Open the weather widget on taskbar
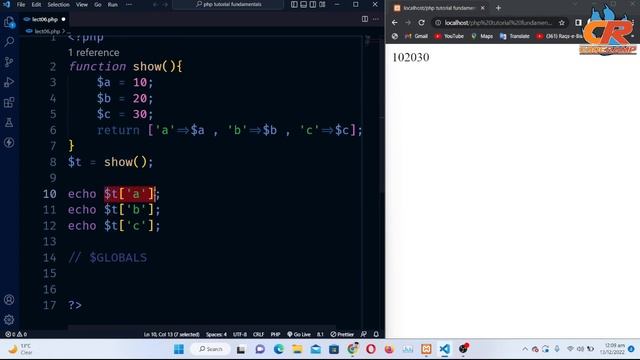Screen dimensions: 640x360 pos(20,349)
